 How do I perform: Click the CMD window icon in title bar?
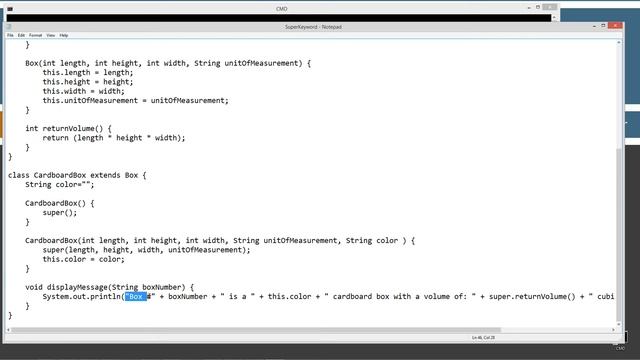pos(10,9)
